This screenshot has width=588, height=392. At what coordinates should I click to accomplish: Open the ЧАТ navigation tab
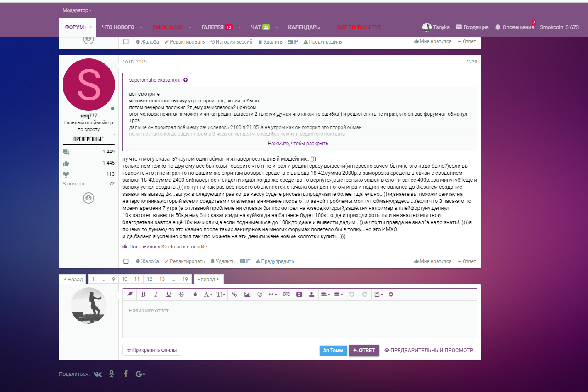pyautogui.click(x=256, y=27)
